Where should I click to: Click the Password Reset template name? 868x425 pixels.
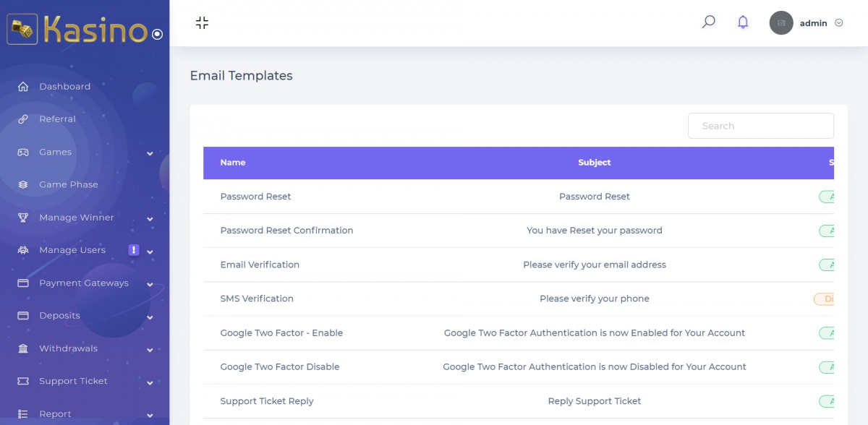(x=255, y=197)
